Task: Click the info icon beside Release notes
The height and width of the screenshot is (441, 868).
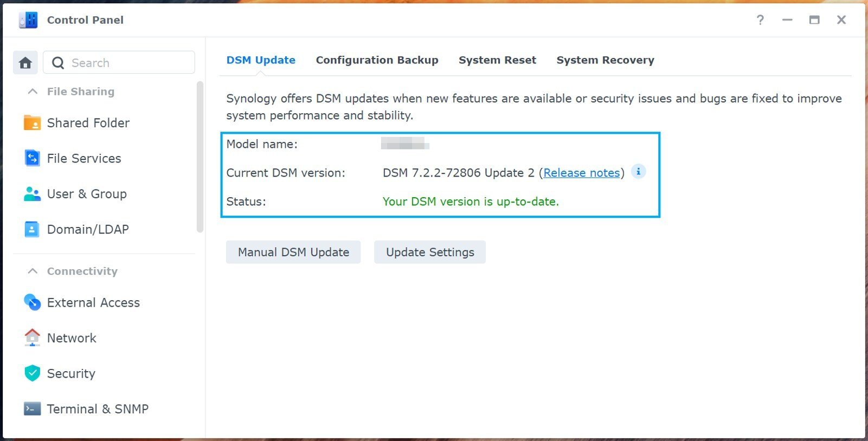Action: click(638, 172)
